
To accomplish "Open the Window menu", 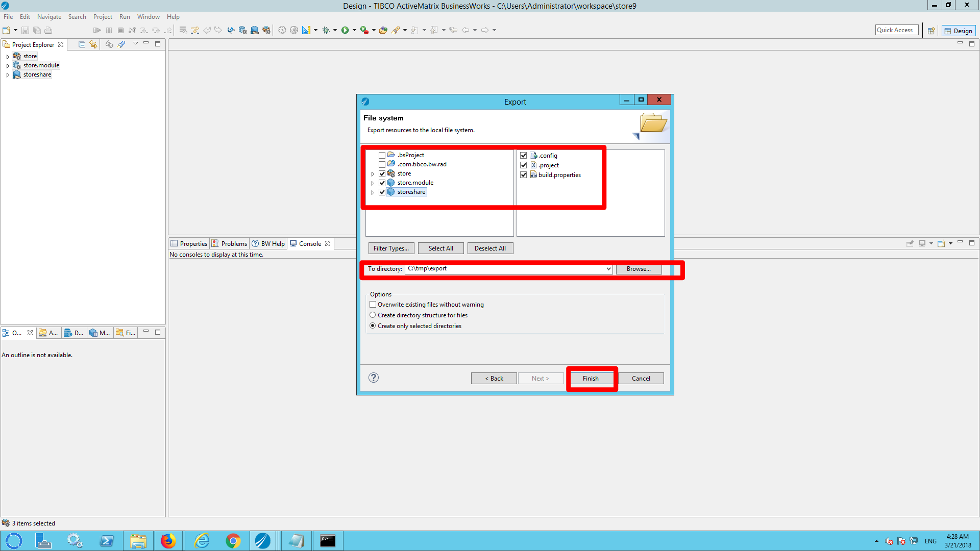I will tap(148, 17).
